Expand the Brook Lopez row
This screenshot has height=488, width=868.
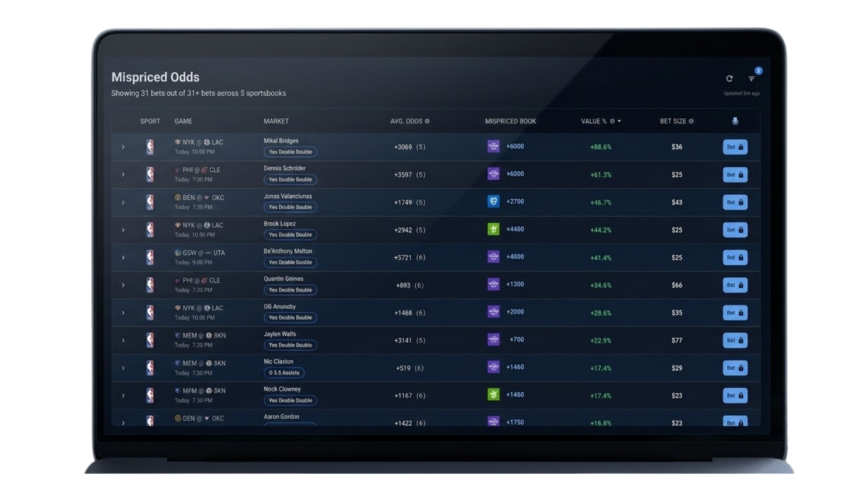(x=123, y=230)
